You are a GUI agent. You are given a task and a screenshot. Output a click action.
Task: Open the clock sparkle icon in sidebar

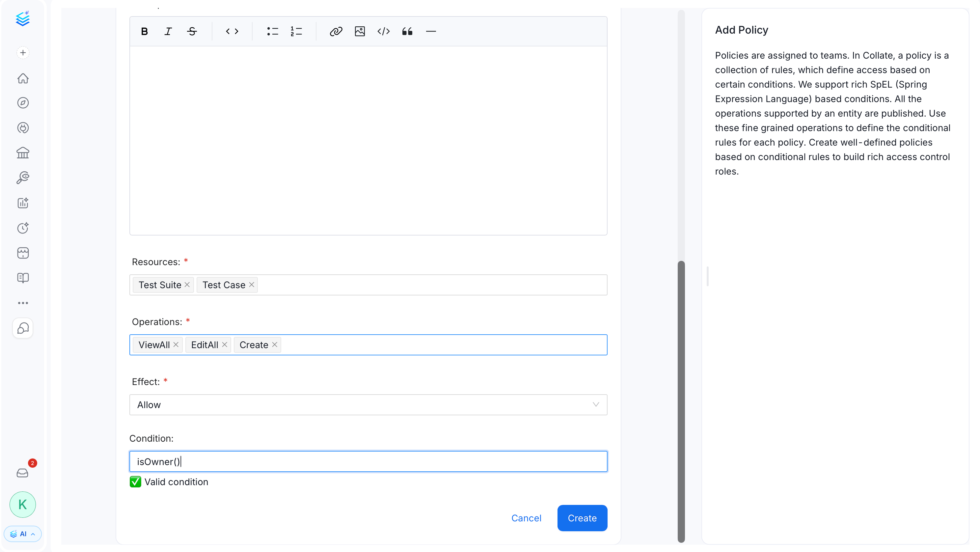click(23, 228)
